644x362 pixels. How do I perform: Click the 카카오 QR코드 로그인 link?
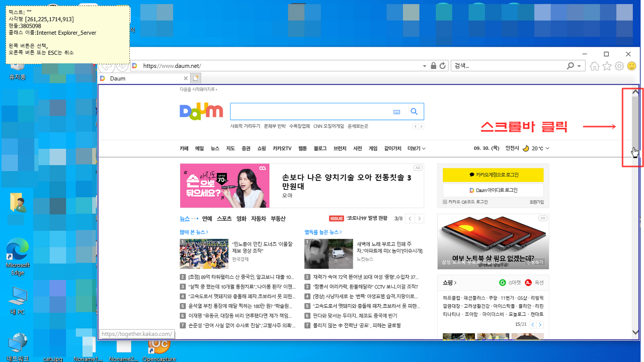tap(465, 202)
